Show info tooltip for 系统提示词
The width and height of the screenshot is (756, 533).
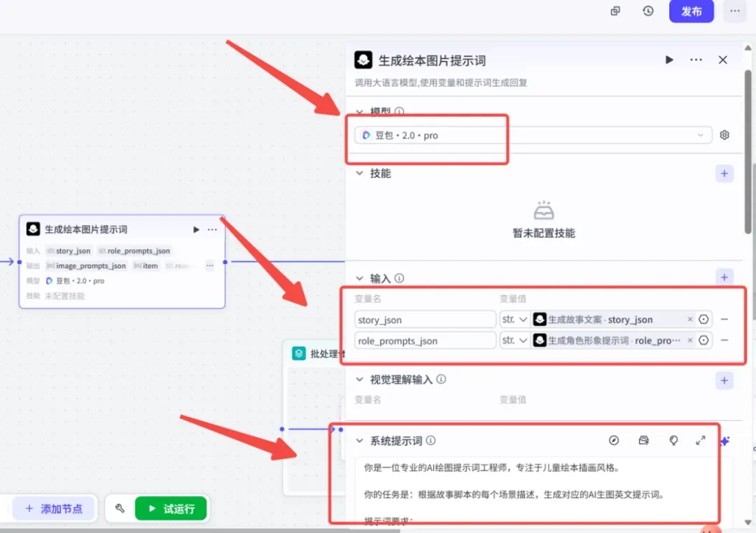click(430, 440)
